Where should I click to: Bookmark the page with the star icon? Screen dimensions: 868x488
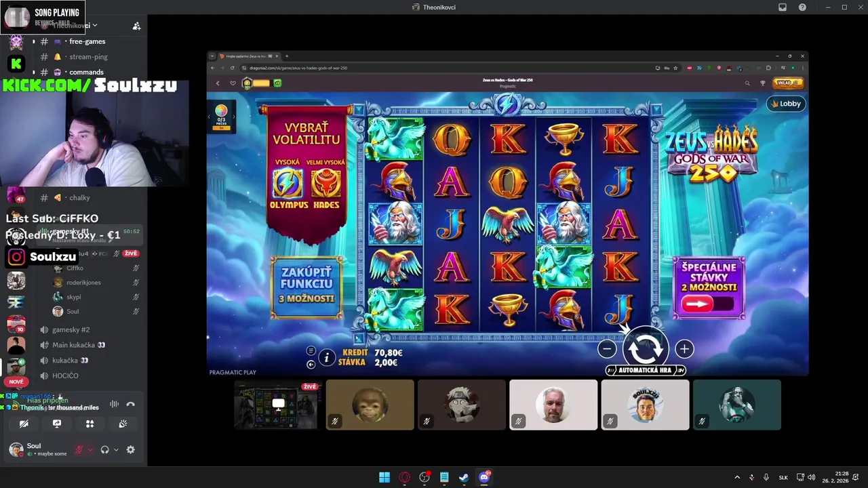675,68
